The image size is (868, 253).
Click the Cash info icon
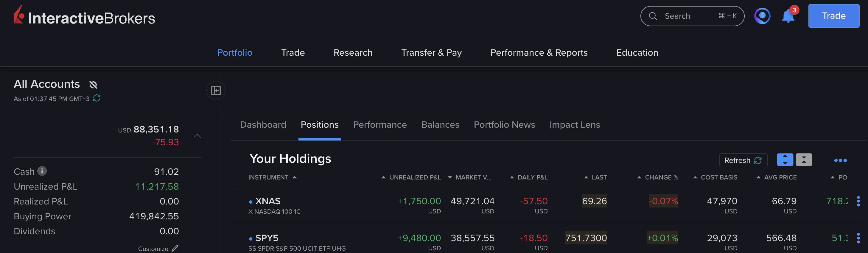point(42,171)
